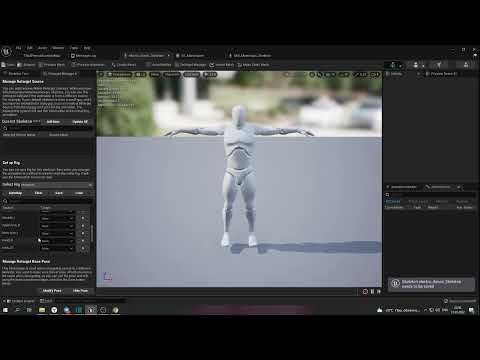
Task: Open the Lit view mode dropdown
Action: [x=141, y=74]
